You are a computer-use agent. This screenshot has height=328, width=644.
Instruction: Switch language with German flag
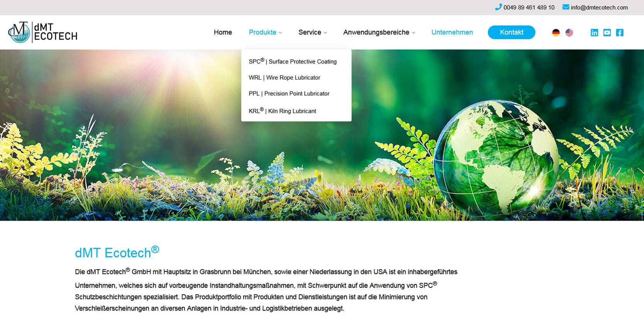coord(556,33)
